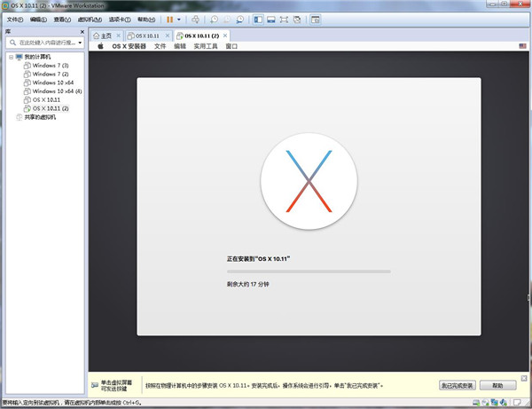532x409 pixels.
Task: Open the 文件 menu in VMware menu bar
Action: pyautogui.click(x=15, y=20)
